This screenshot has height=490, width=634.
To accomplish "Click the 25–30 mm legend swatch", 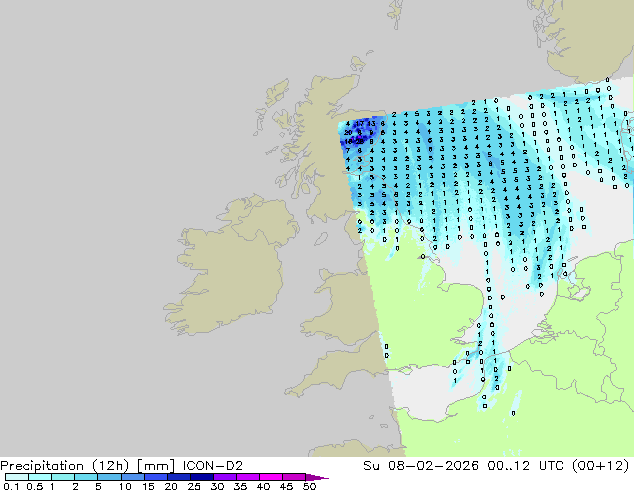I will (202, 477).
